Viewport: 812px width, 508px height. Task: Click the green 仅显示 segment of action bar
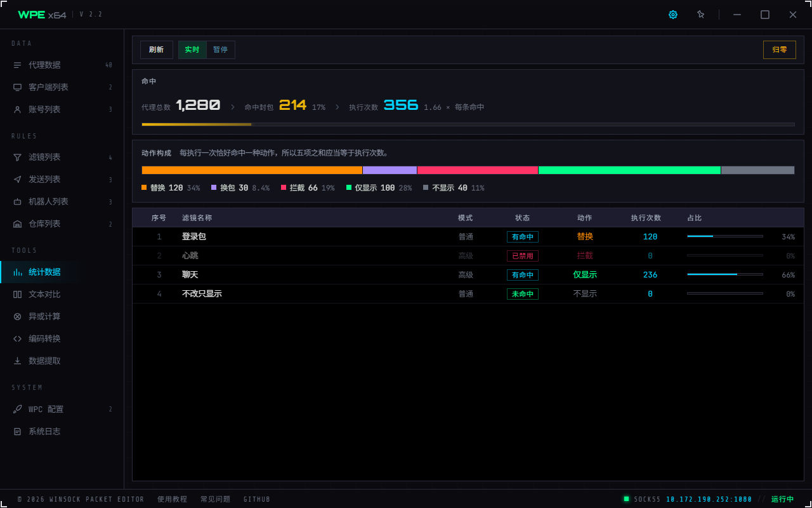tap(629, 170)
